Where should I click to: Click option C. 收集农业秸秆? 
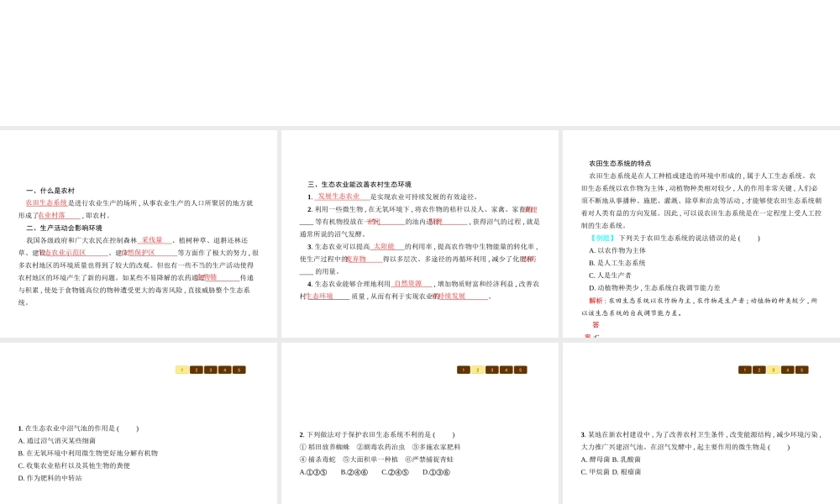click(x=74, y=465)
